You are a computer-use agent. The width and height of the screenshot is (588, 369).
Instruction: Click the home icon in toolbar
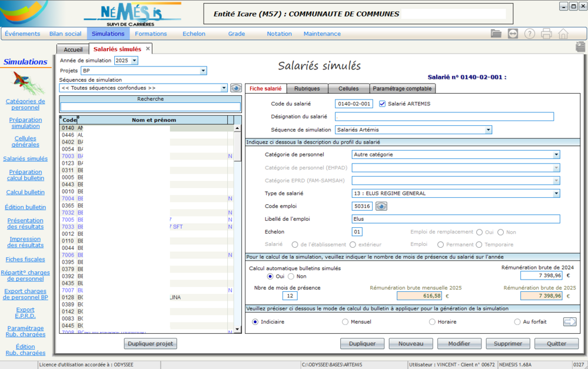point(563,34)
